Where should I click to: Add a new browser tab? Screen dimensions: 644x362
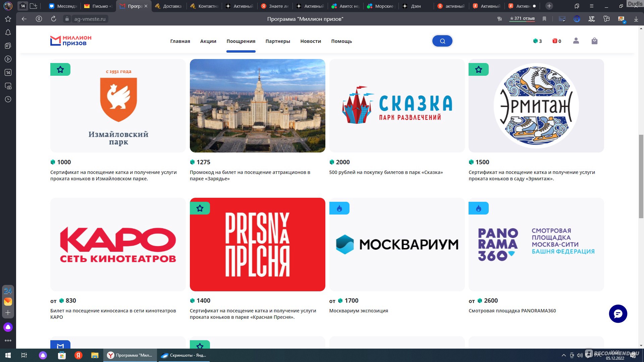click(549, 6)
